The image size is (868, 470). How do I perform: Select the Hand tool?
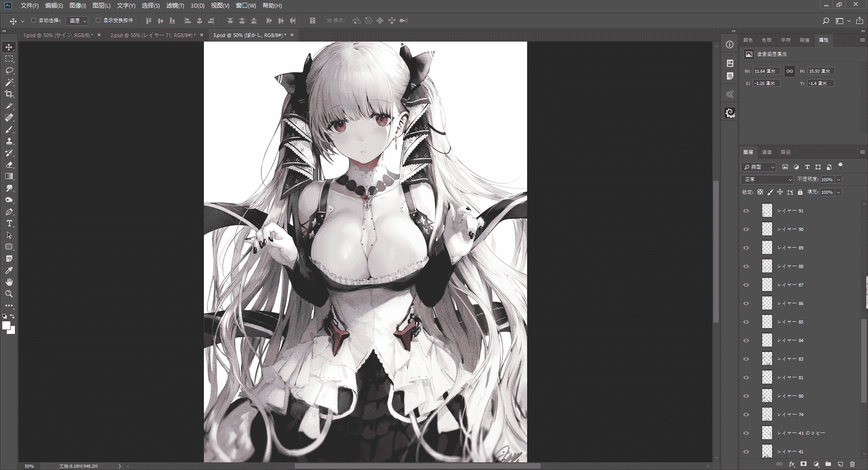pos(9,282)
